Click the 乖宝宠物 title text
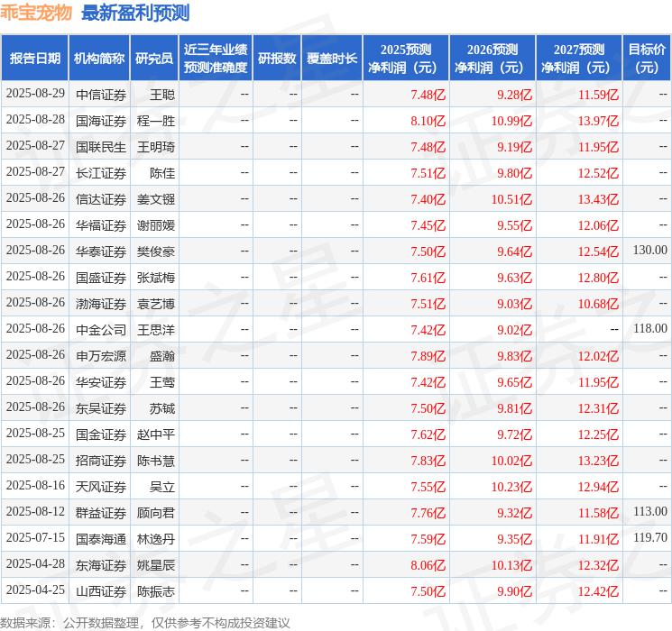Image resolution: width=672 pixels, height=631 pixels. tap(36, 13)
